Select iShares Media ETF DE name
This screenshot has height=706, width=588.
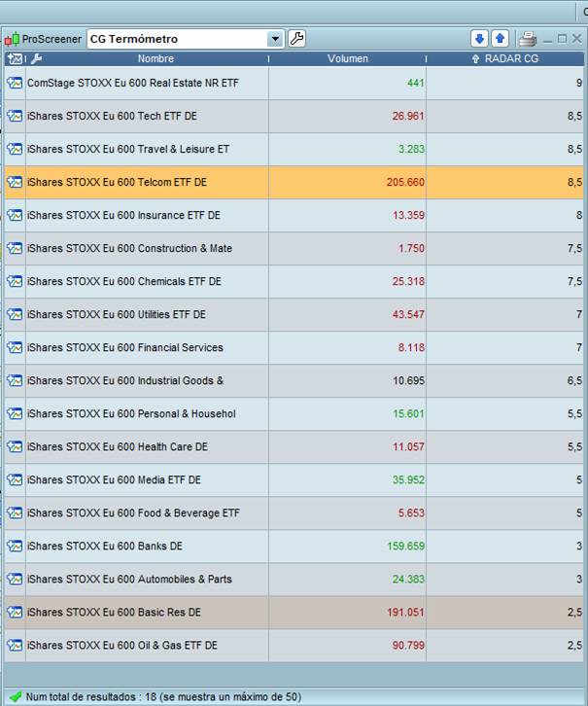(x=114, y=480)
